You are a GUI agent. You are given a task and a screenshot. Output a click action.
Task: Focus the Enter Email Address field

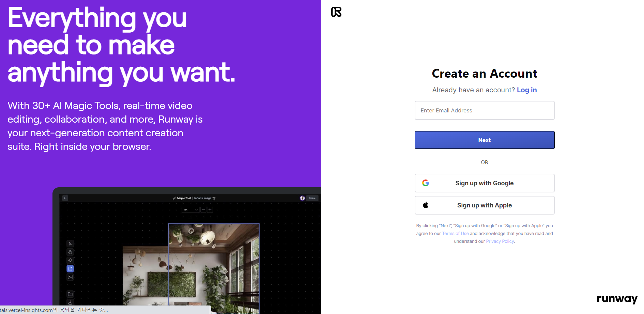pyautogui.click(x=485, y=110)
